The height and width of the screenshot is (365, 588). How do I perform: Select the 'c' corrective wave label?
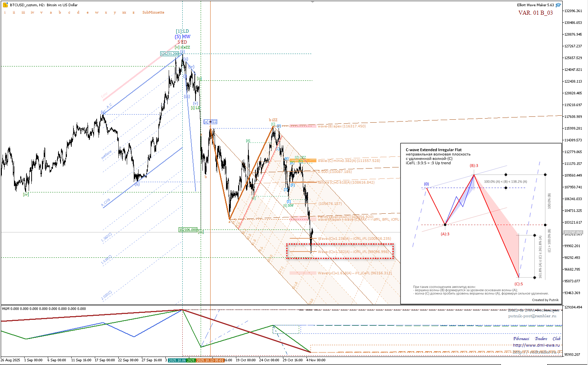tap(69, 12)
